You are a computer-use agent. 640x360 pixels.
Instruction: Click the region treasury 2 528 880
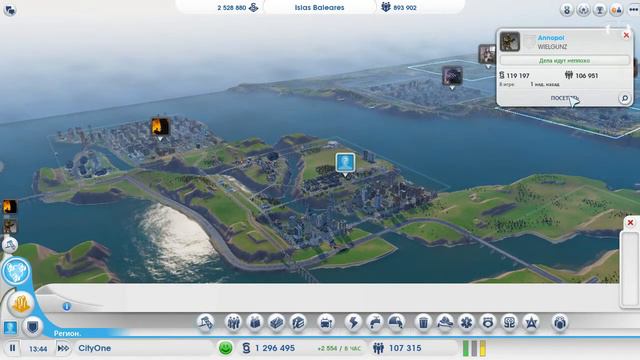click(231, 8)
